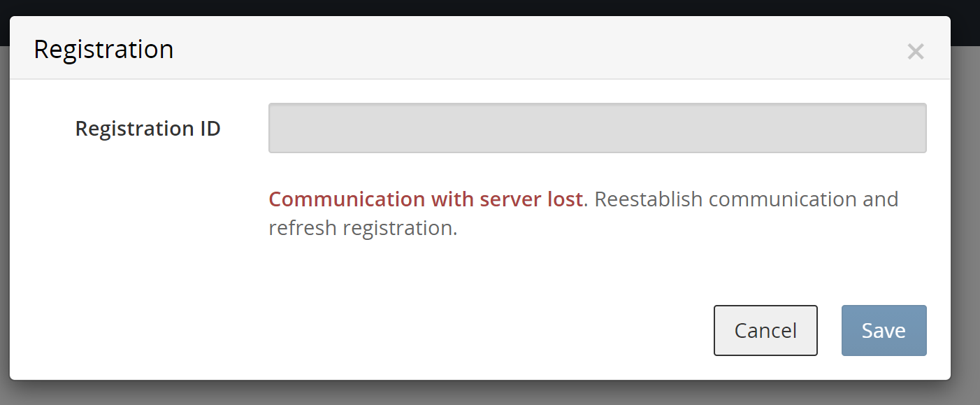Click the blue Save action button
This screenshot has height=405, width=980.
884,329
